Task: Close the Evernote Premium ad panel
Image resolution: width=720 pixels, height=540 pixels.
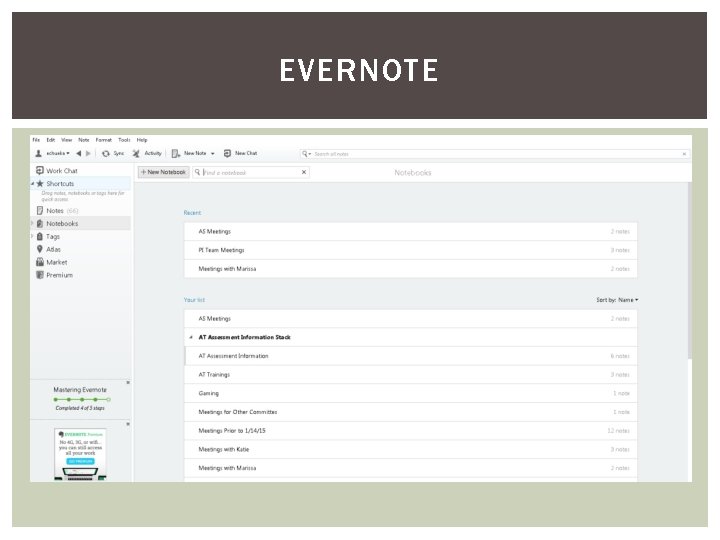Action: [x=128, y=424]
